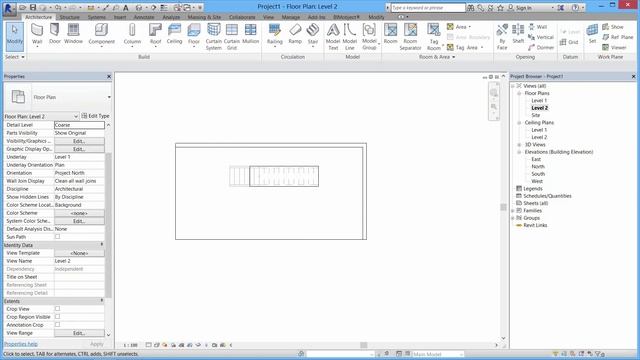Screen dimensions: 640x360
Task: Open the Annotate ribbon tab
Action: pos(144,17)
